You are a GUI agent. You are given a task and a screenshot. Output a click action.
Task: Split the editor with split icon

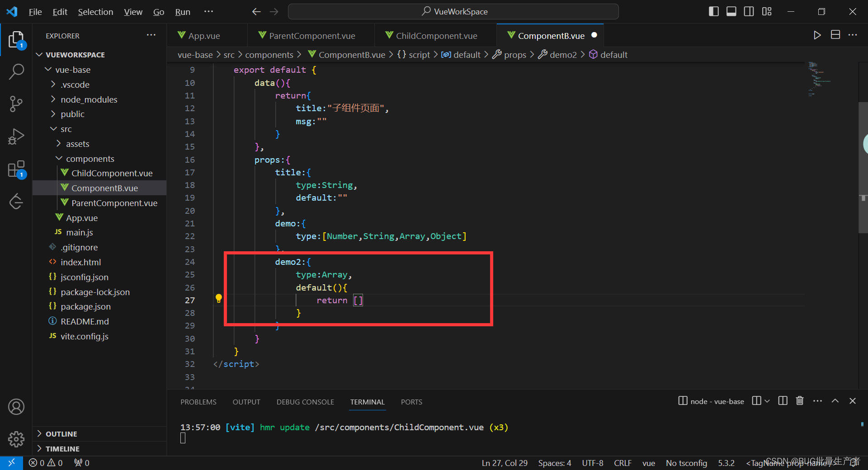click(x=835, y=35)
